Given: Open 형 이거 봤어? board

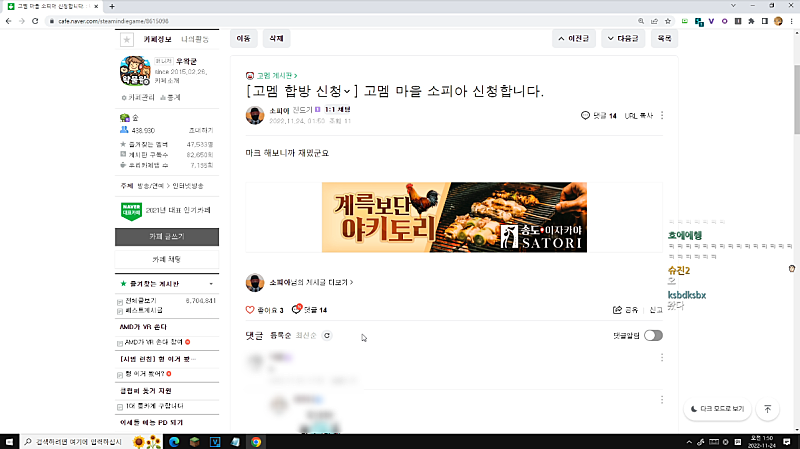Looking at the screenshot, I should coord(144,374).
